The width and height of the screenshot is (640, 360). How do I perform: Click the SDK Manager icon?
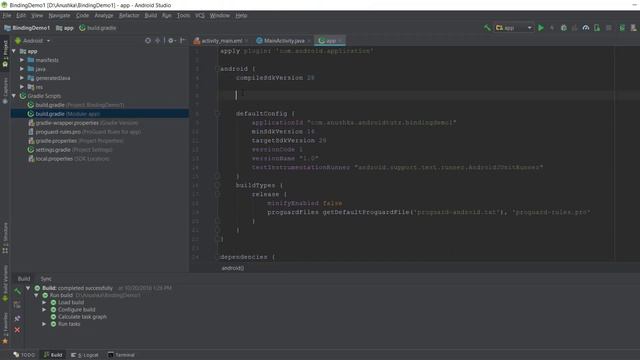coord(633,28)
